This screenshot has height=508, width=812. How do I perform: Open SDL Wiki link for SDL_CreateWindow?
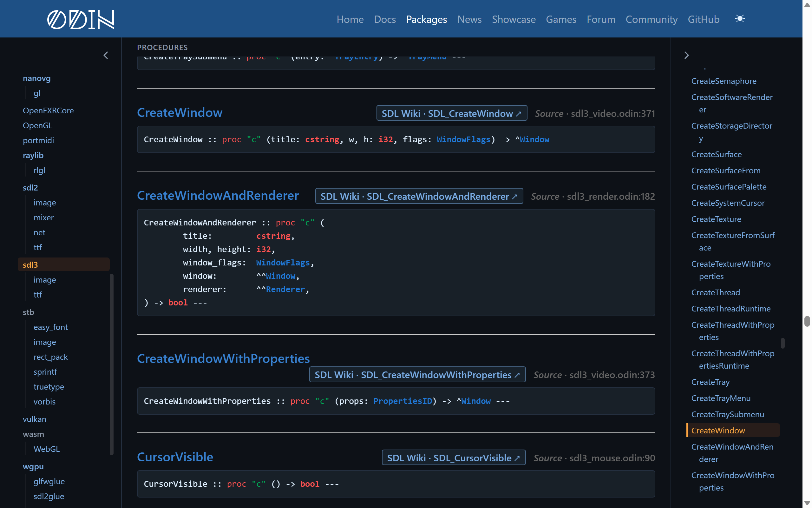point(452,113)
